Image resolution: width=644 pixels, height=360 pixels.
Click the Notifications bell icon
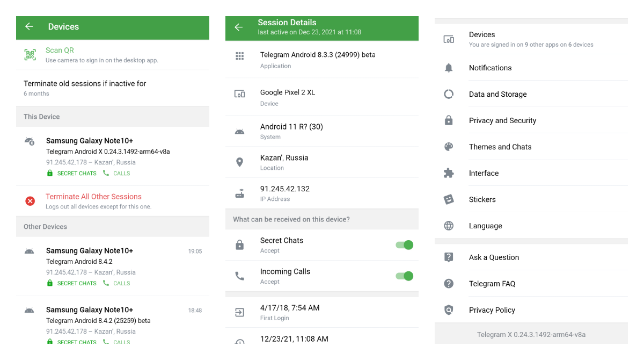point(449,68)
